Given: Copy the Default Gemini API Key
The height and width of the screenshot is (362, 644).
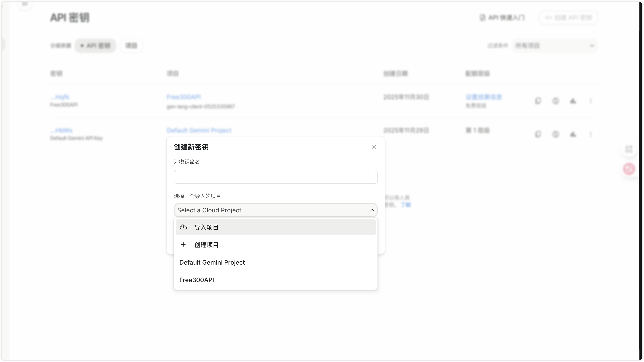Looking at the screenshot, I should [x=538, y=134].
